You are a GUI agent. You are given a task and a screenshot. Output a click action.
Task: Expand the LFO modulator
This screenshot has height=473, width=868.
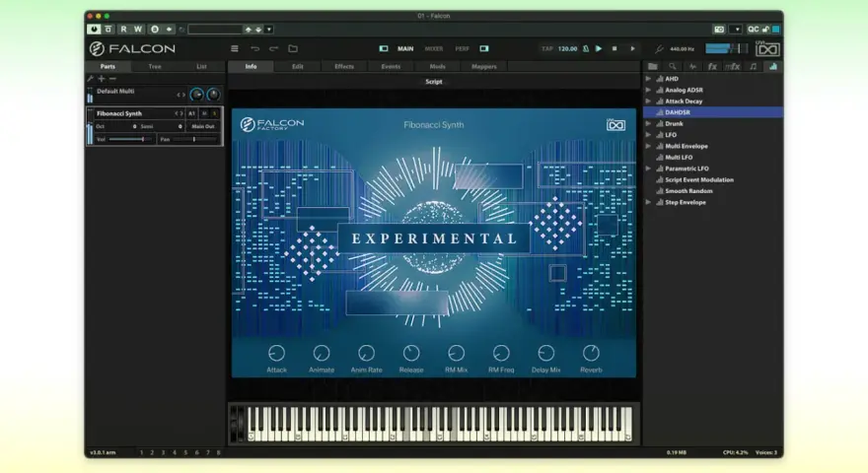click(x=648, y=135)
